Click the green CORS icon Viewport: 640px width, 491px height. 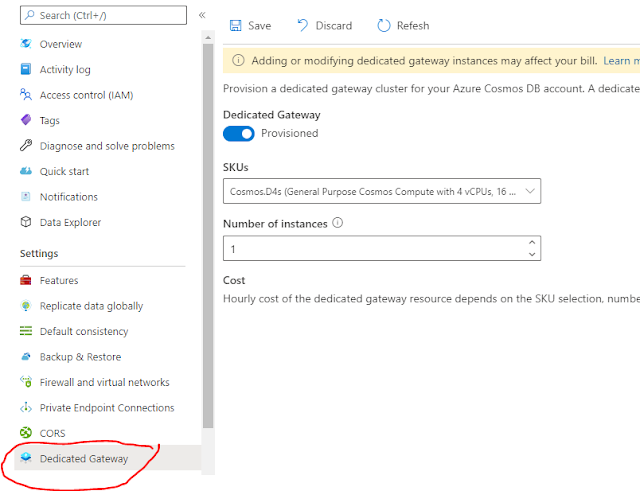26,433
